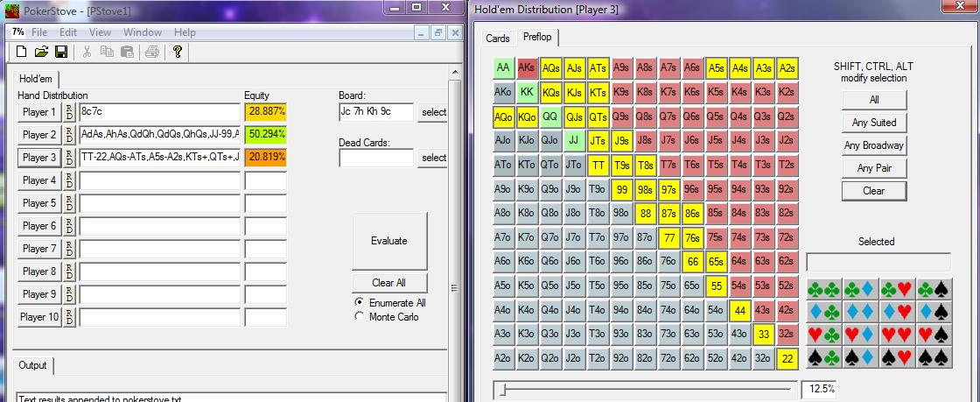
Task: Toggle the T9s hand cell
Action: 622,165
